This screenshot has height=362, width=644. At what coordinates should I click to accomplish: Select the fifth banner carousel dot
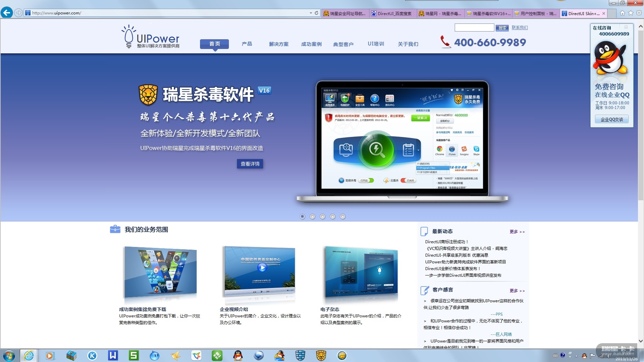coord(343,216)
